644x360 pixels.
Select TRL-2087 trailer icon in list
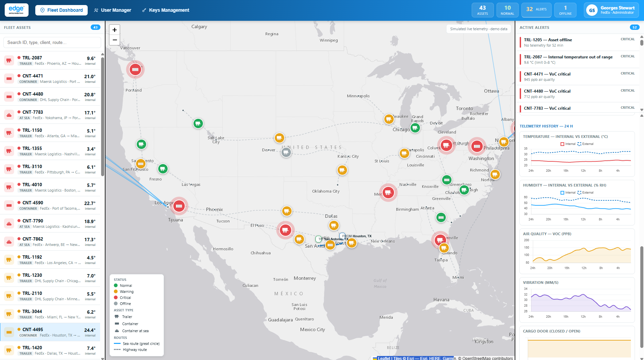click(x=9, y=60)
